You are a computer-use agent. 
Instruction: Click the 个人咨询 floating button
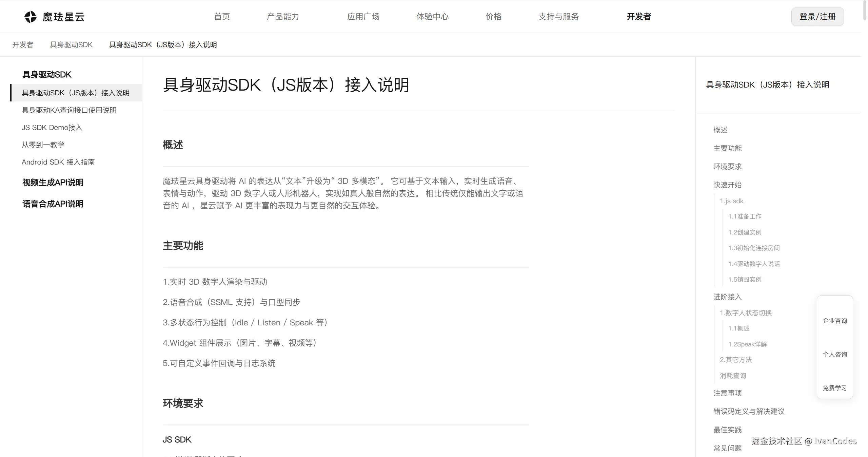point(835,355)
